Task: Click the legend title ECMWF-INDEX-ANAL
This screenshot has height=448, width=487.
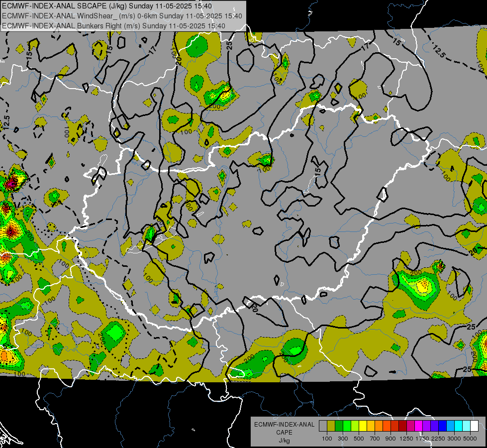Action: click(x=285, y=425)
